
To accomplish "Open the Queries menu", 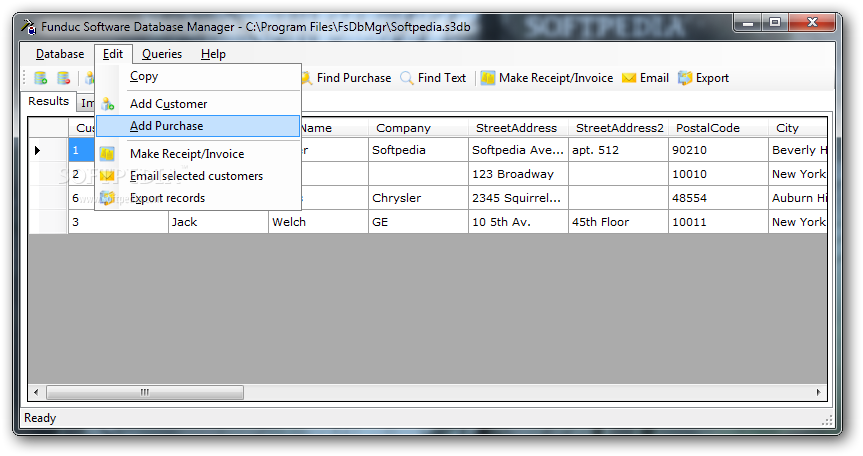I will click(x=162, y=54).
